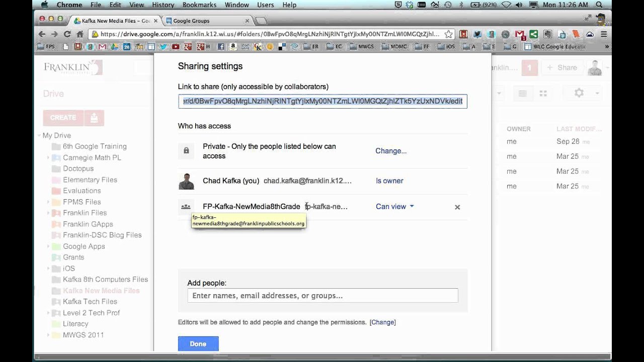
Task: Open the History menu
Action: [x=163, y=5]
